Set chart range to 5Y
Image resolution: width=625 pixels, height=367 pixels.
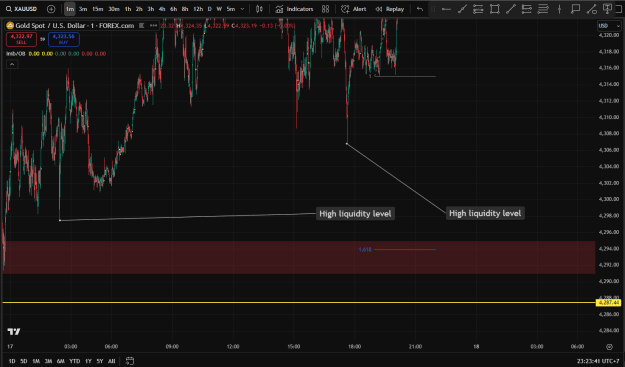[x=100, y=361]
